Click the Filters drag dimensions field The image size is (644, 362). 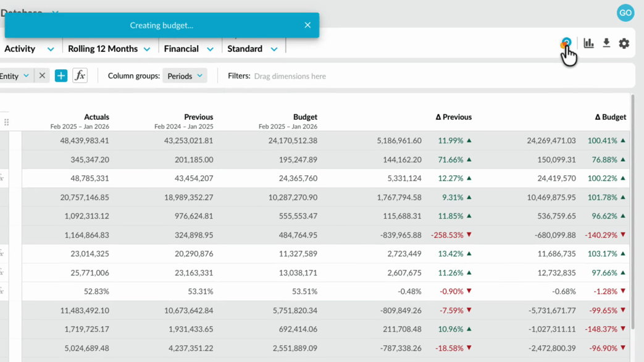click(290, 76)
